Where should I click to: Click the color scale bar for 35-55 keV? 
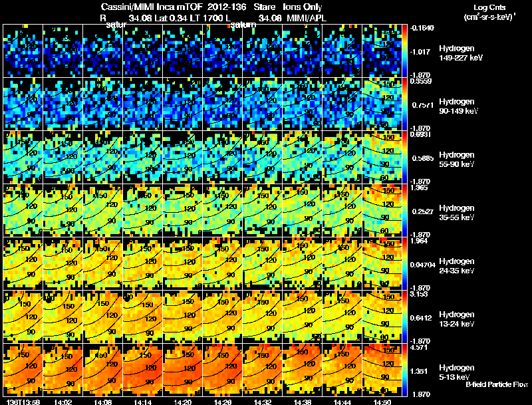(404, 210)
